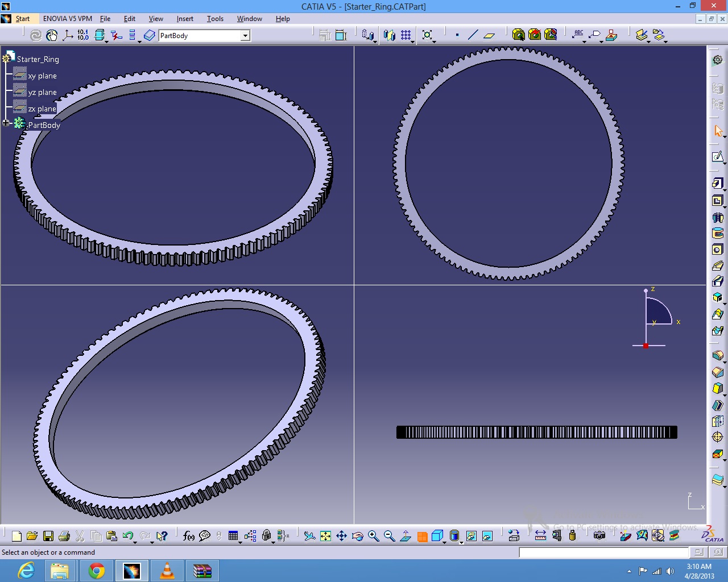The height and width of the screenshot is (582, 728).
Task: Click the Zoom In magnifier
Action: 373,535
